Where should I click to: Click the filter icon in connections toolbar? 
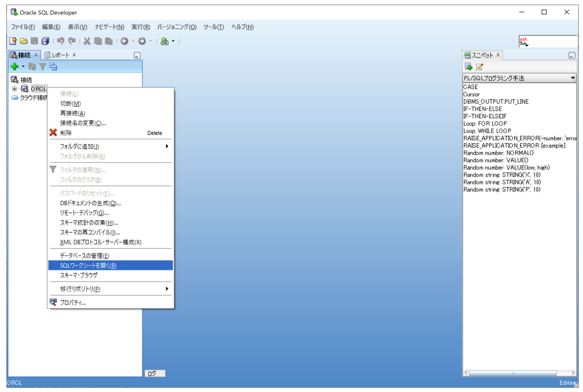(43, 67)
